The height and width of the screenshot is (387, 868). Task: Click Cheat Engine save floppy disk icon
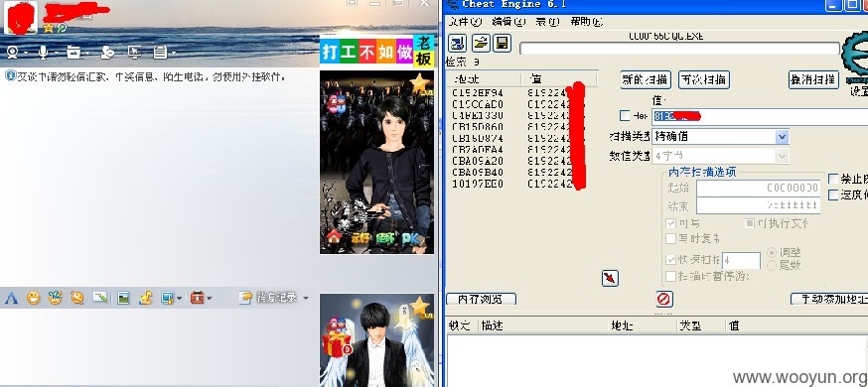[503, 43]
